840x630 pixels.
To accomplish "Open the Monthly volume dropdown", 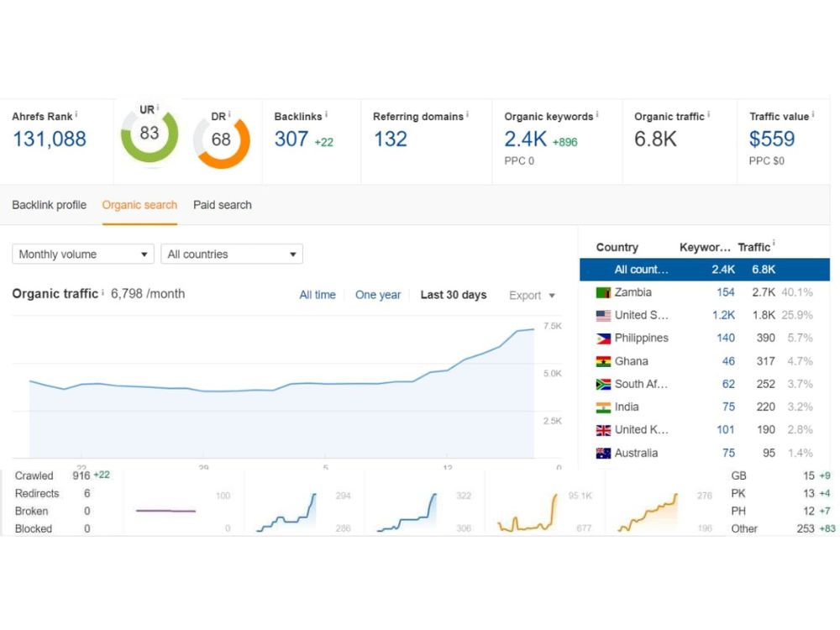I will (x=83, y=254).
